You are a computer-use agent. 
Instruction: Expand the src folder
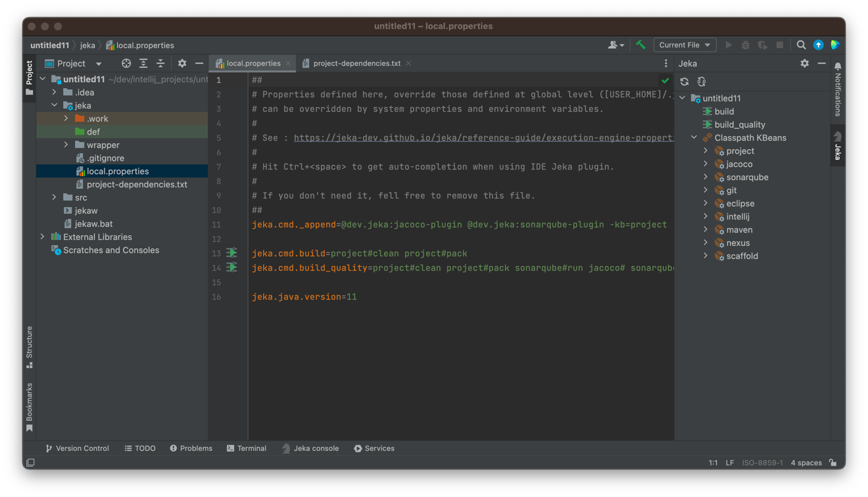[x=55, y=198]
